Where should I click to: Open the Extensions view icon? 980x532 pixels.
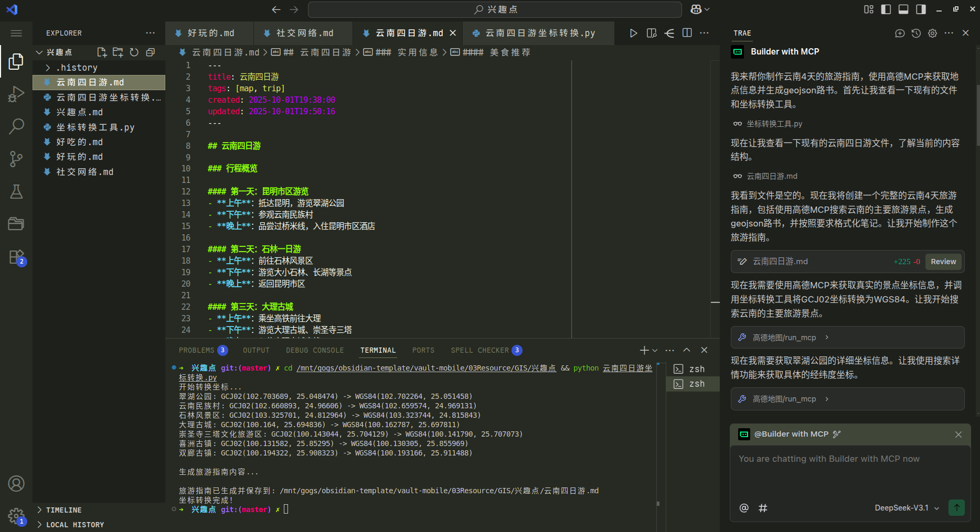pos(16,257)
